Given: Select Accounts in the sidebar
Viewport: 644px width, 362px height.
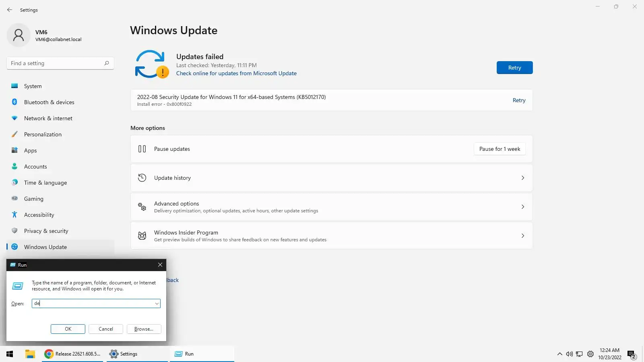Looking at the screenshot, I should pos(60,167).
